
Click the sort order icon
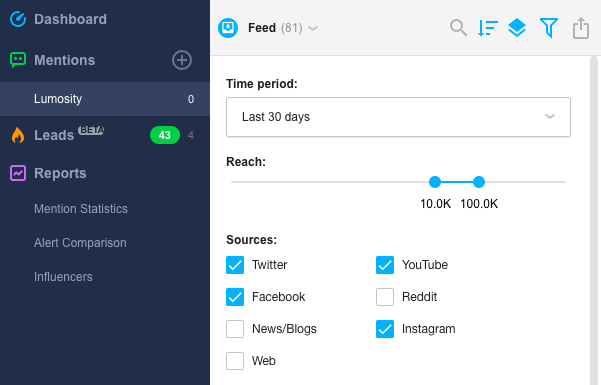(x=488, y=28)
